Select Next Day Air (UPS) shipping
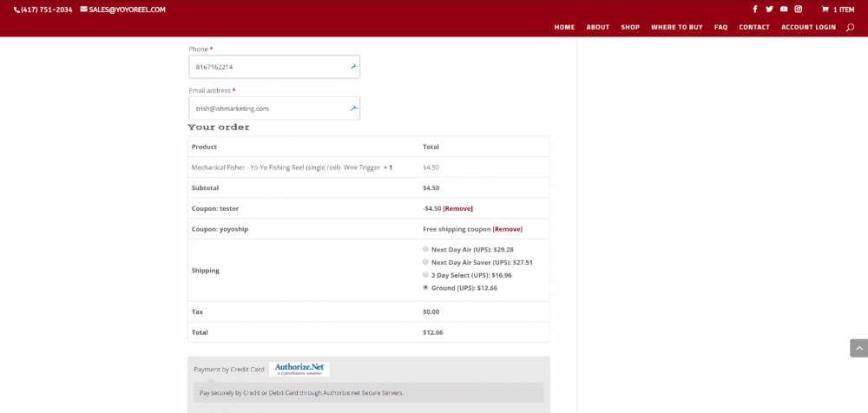This screenshot has height=413, width=868. pos(425,249)
